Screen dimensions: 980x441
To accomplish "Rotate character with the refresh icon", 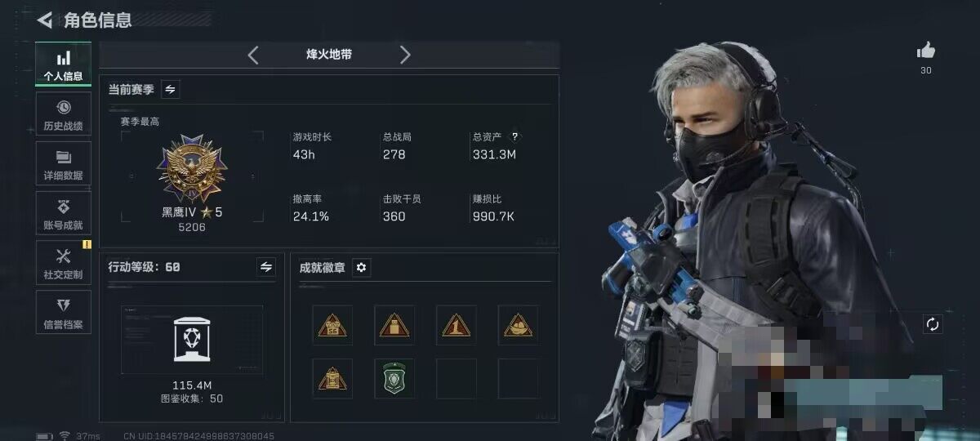I will (x=933, y=324).
